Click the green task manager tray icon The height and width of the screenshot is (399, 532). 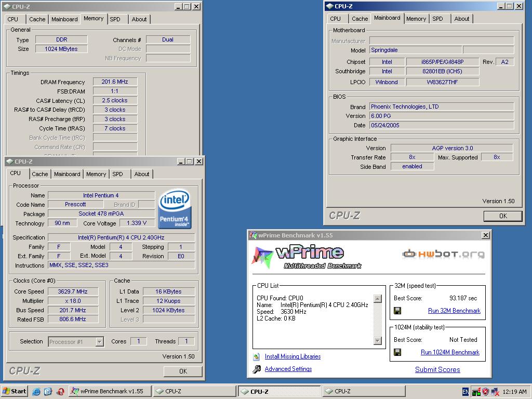[x=476, y=392]
